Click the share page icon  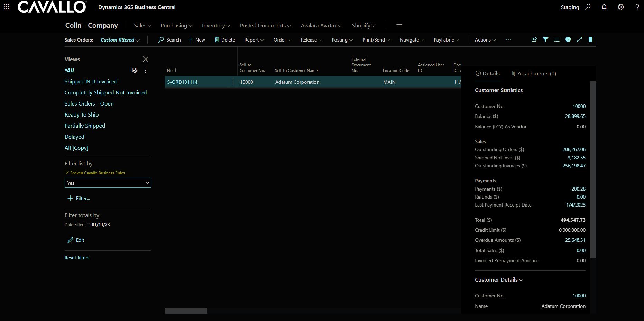[534, 40]
